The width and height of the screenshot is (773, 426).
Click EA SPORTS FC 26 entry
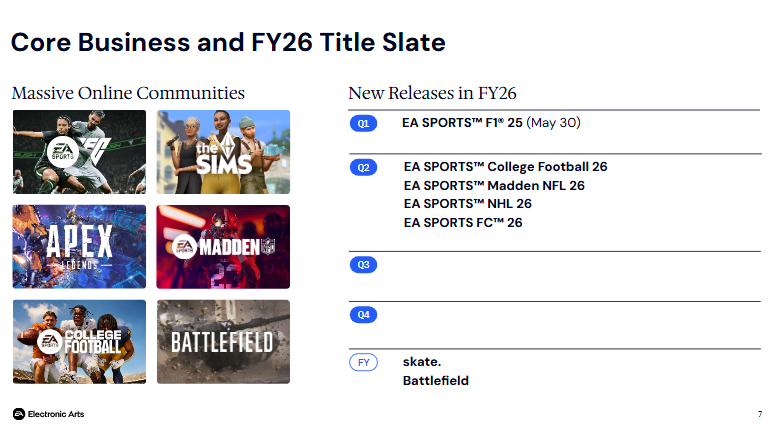click(x=463, y=222)
